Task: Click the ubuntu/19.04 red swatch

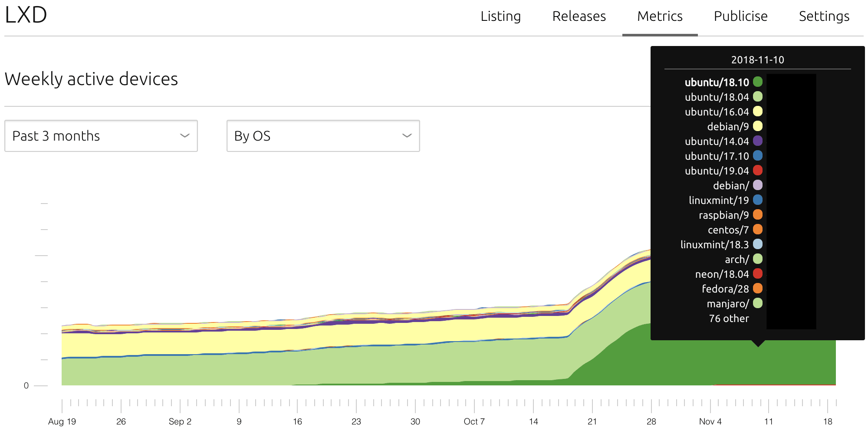Action: 758,170
